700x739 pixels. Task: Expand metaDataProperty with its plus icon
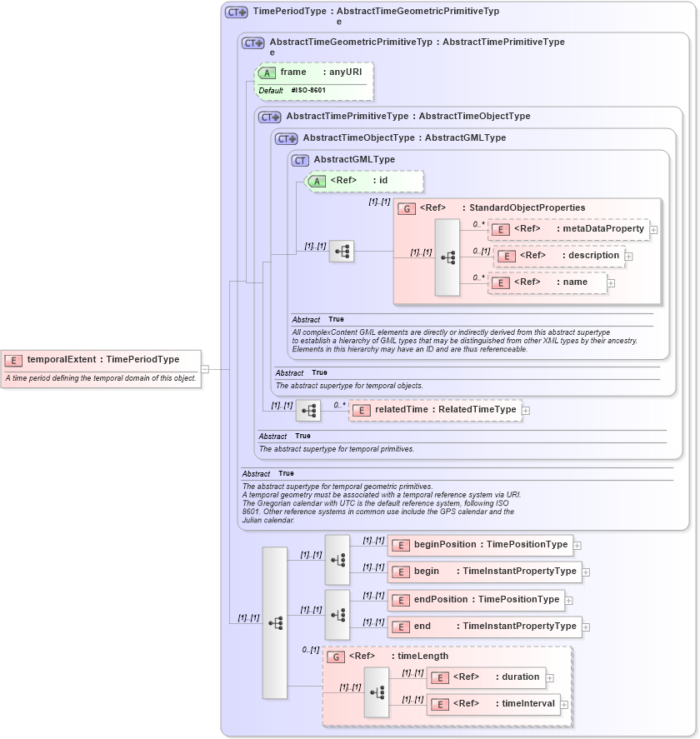pos(653,228)
